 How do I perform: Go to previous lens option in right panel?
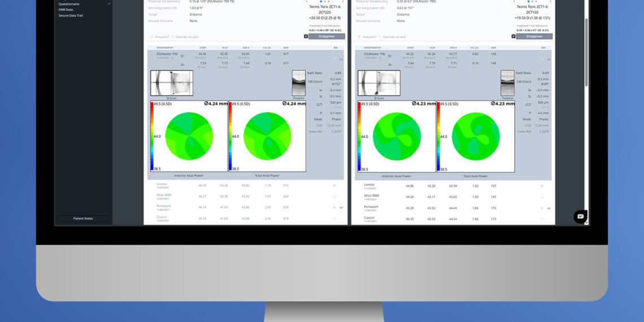coord(514,1)
